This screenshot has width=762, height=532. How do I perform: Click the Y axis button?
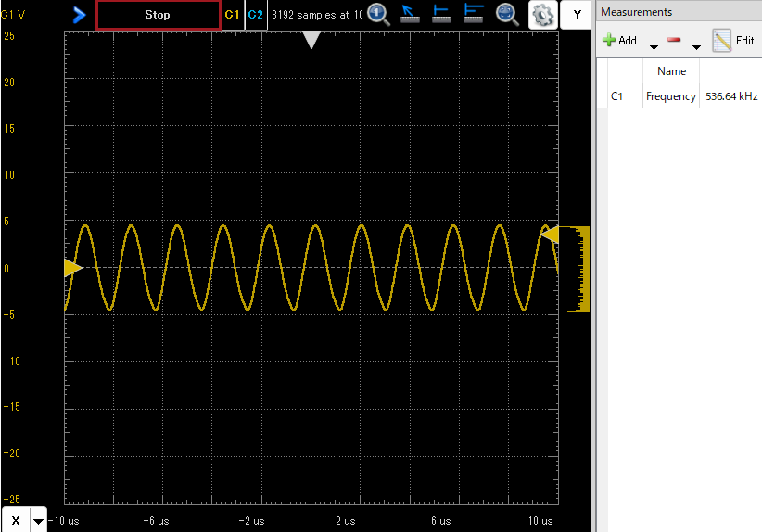click(x=577, y=15)
